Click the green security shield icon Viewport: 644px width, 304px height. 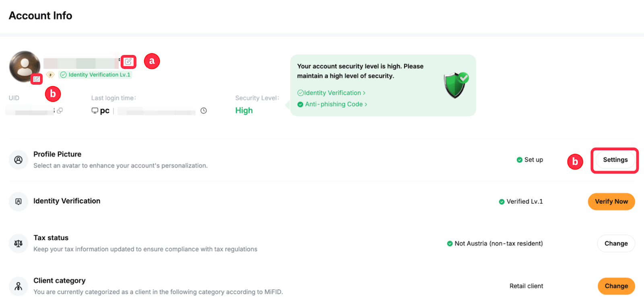click(x=456, y=85)
